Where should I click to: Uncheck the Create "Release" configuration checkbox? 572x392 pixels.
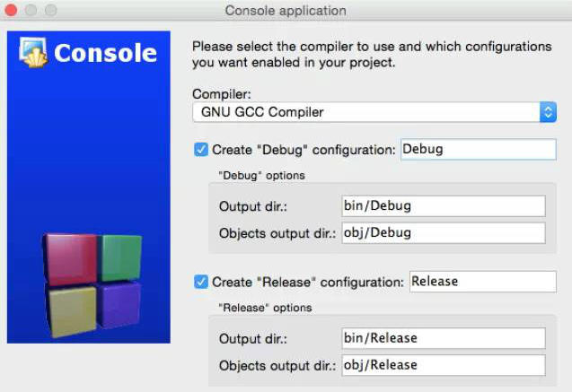coord(201,282)
